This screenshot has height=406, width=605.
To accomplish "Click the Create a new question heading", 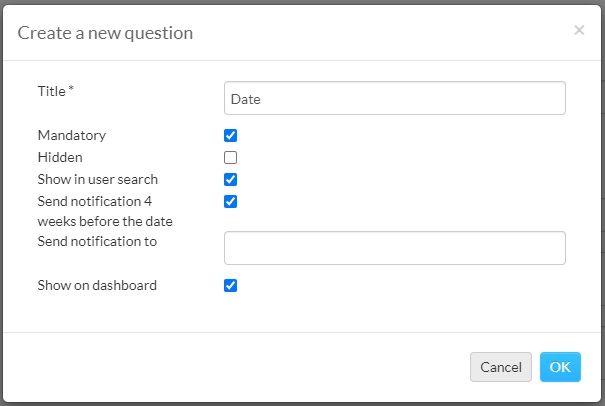I will pyautogui.click(x=105, y=33).
